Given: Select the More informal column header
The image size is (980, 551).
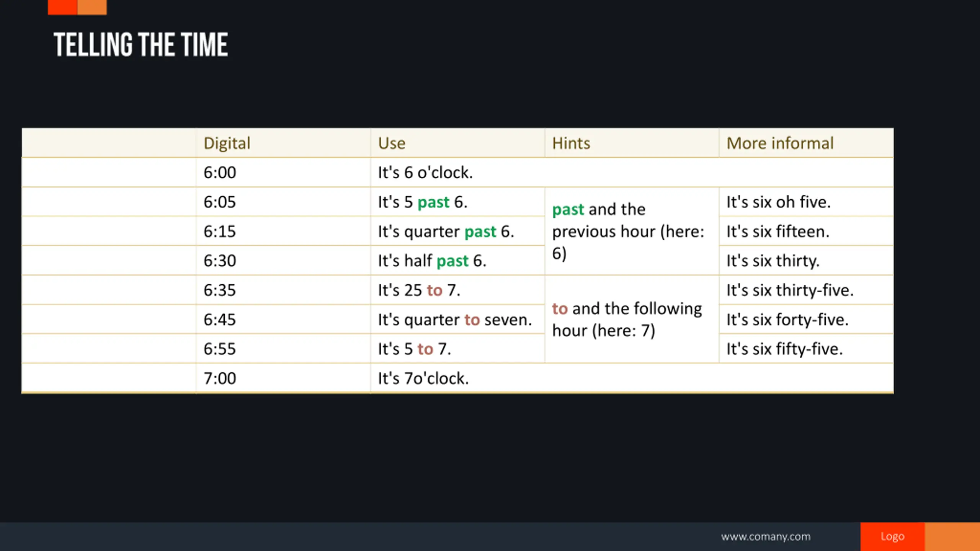Looking at the screenshot, I should [806, 143].
